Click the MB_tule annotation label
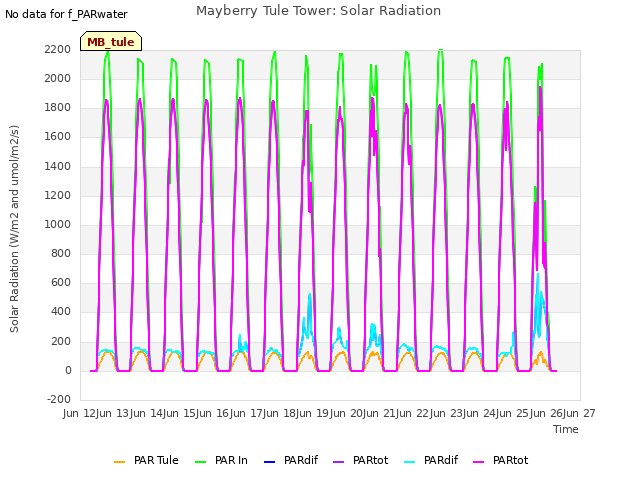The width and height of the screenshot is (640, 480). (x=111, y=42)
